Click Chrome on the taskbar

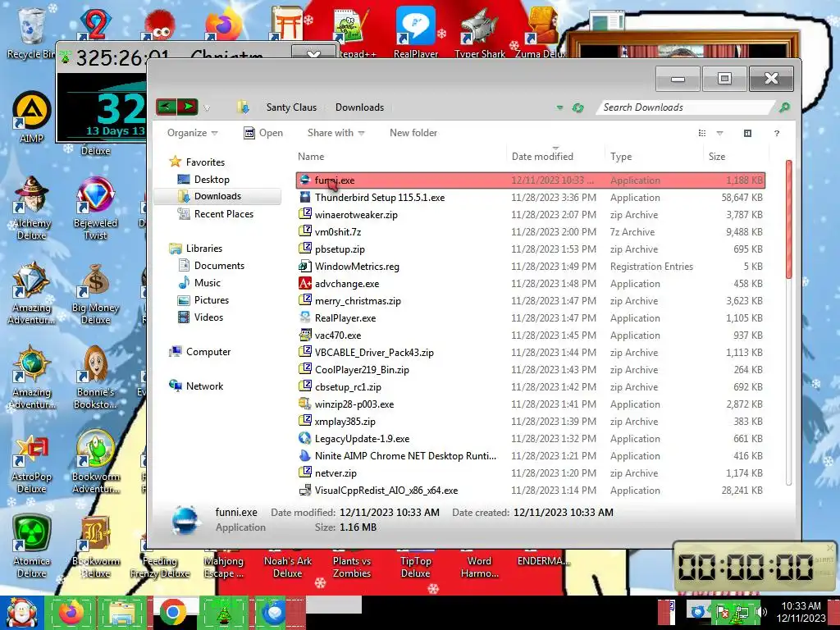pos(172,613)
